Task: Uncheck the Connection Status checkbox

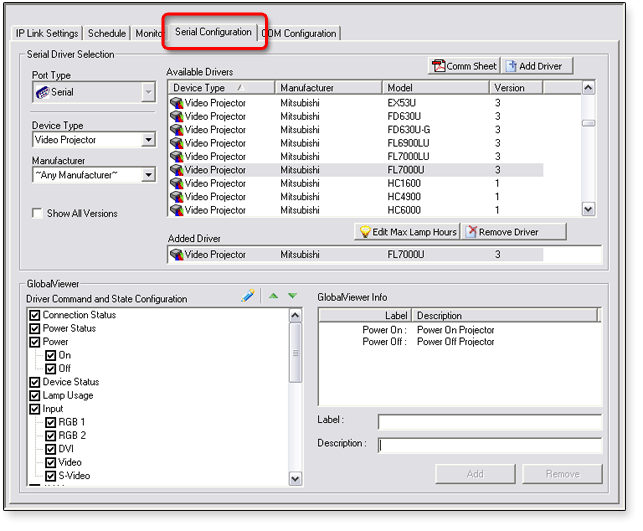Action: [x=36, y=315]
